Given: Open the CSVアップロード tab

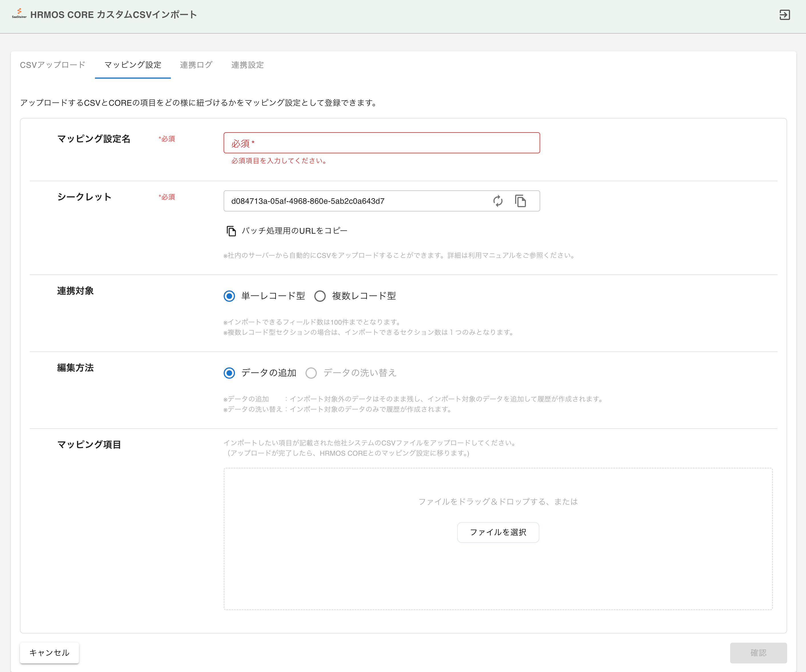Looking at the screenshot, I should [52, 65].
